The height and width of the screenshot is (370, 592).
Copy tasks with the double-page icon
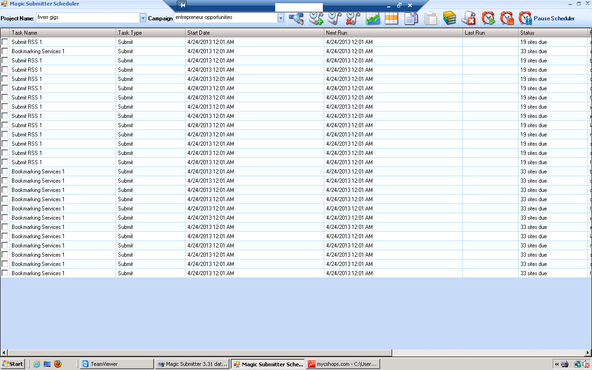tap(411, 18)
